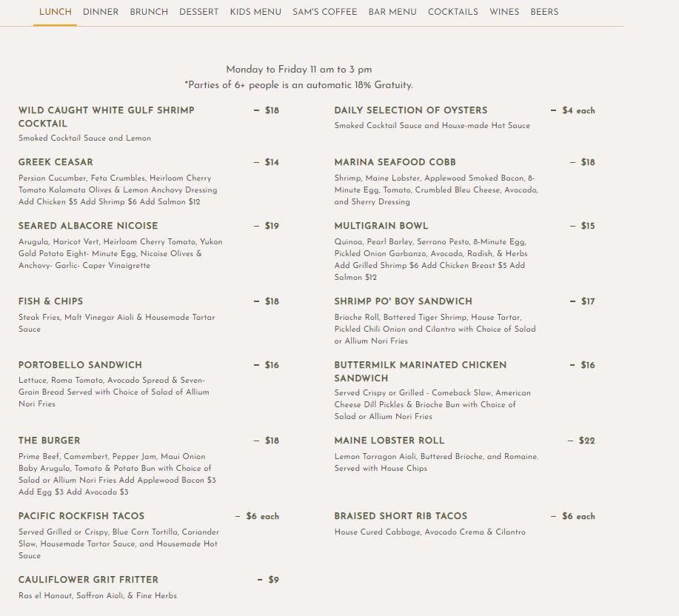The image size is (679, 616).
Task: Select the Lunch menu tab
Action: (x=55, y=12)
